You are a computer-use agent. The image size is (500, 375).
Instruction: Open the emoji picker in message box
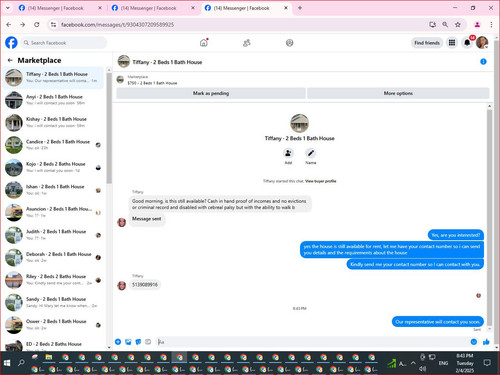[474, 342]
